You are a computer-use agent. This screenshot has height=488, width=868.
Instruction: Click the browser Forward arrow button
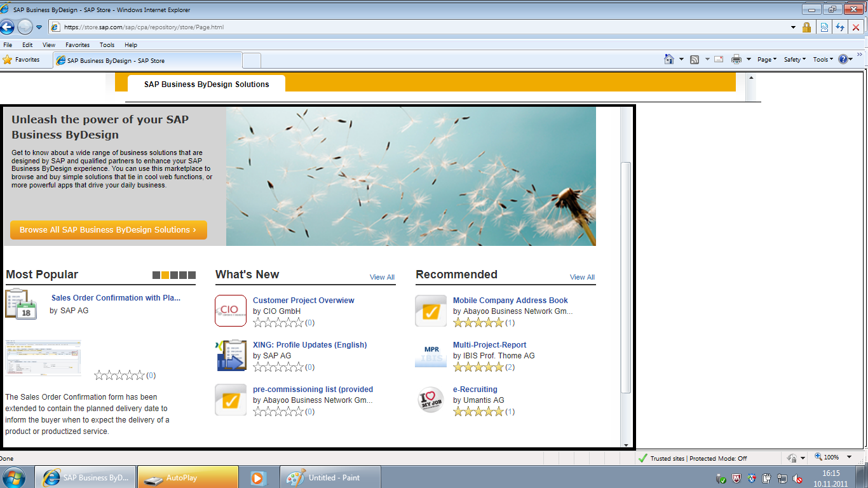tap(25, 27)
